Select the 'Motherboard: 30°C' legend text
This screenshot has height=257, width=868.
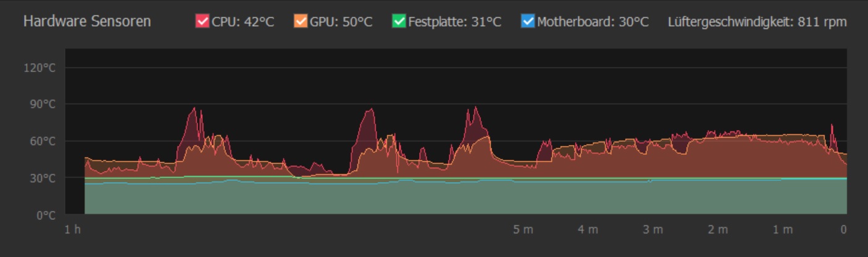(x=593, y=22)
